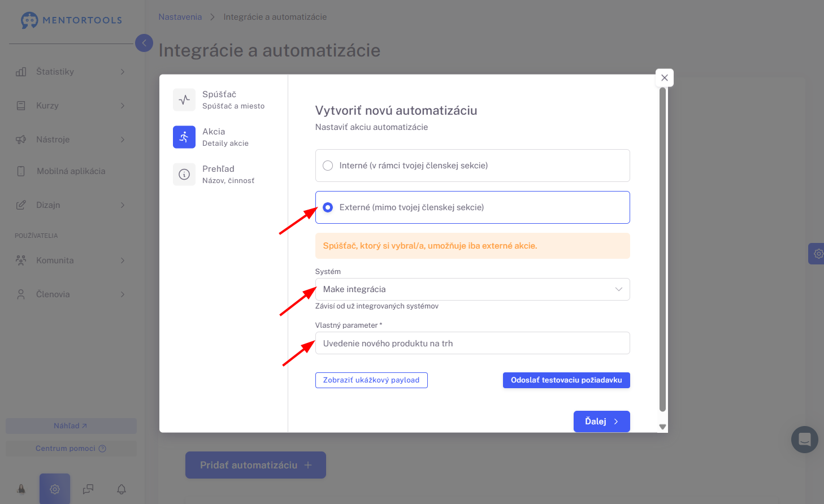Click the Spúšťač pulse step icon

click(x=184, y=100)
